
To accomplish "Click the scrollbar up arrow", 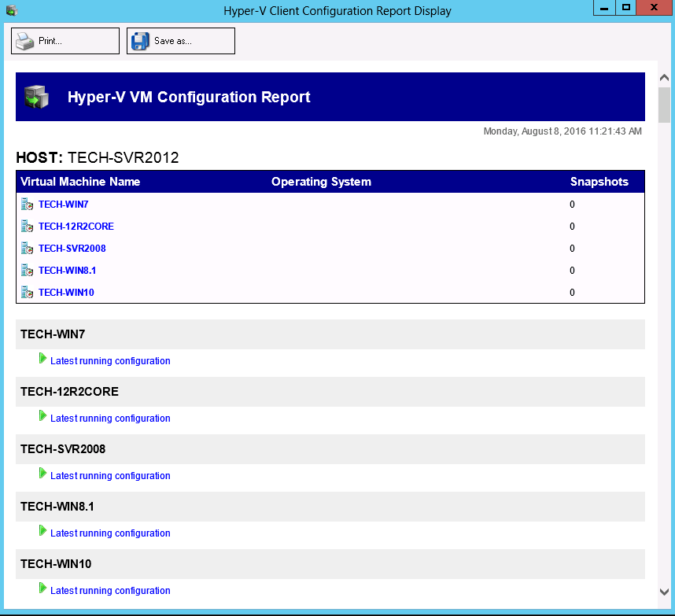I will click(x=664, y=77).
